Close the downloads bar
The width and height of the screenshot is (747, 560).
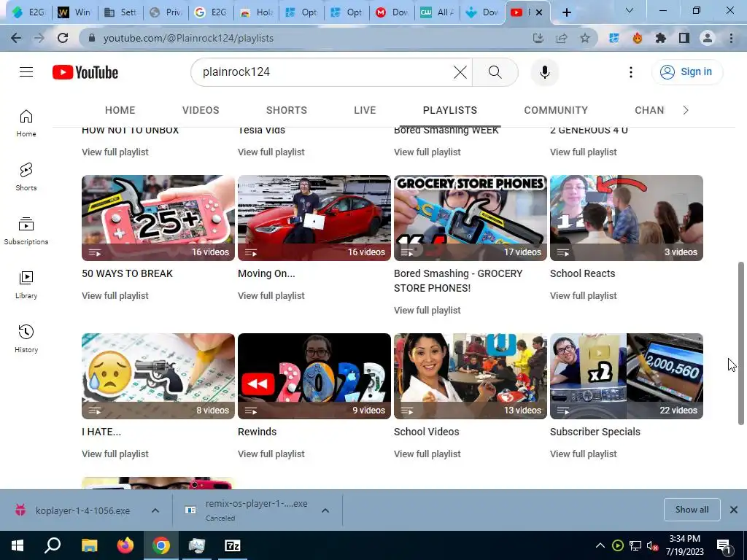(734, 510)
